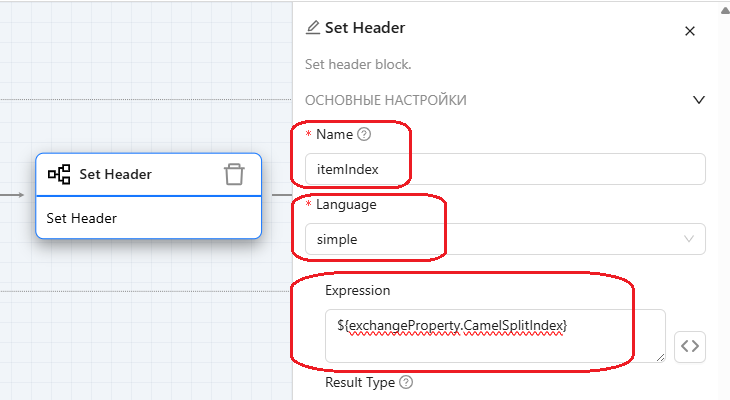
Task: Click the Language dropdown arrow
Action: [688, 240]
